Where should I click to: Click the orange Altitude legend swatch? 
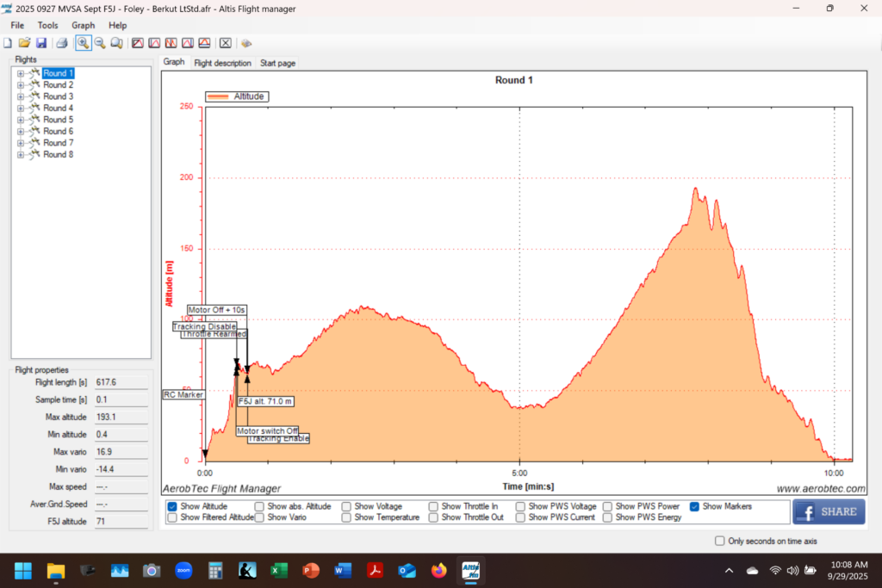click(219, 97)
